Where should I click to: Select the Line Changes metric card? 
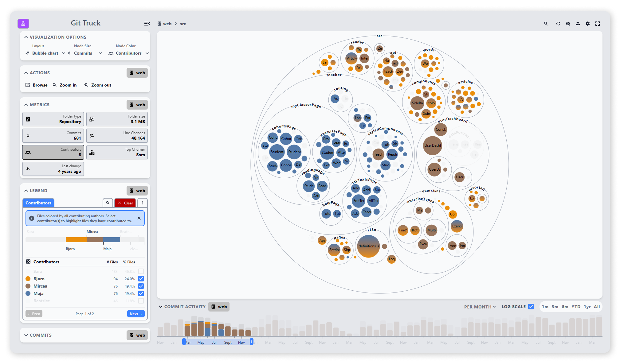[117, 136]
